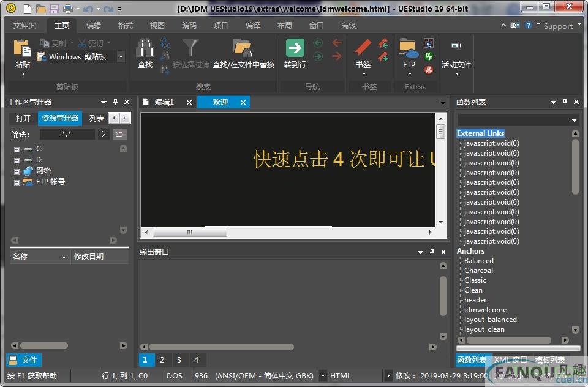Select the List (列表) workspace tab

click(x=96, y=119)
